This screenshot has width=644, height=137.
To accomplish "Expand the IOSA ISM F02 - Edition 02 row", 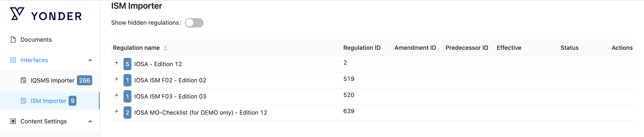I will (x=116, y=79).
